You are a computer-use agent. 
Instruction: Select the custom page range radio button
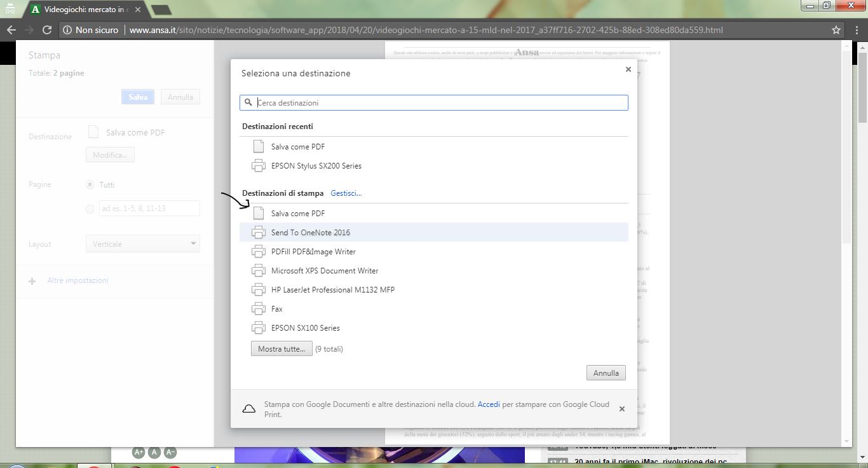coord(90,209)
